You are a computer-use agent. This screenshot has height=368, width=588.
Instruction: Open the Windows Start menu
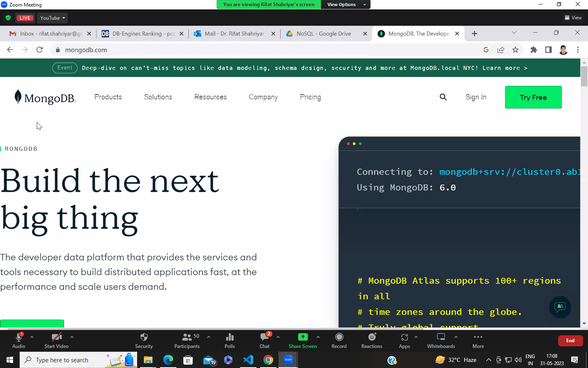[10, 360]
